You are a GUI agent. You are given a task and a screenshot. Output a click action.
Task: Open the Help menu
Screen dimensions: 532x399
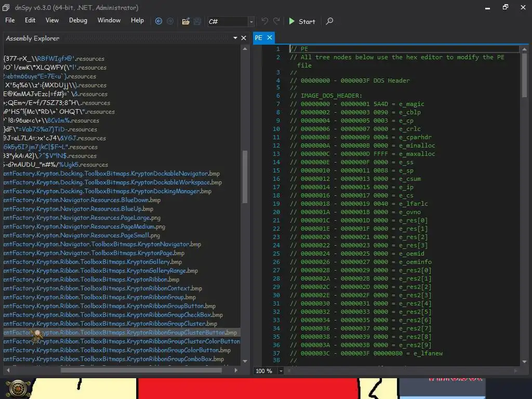pyautogui.click(x=137, y=20)
